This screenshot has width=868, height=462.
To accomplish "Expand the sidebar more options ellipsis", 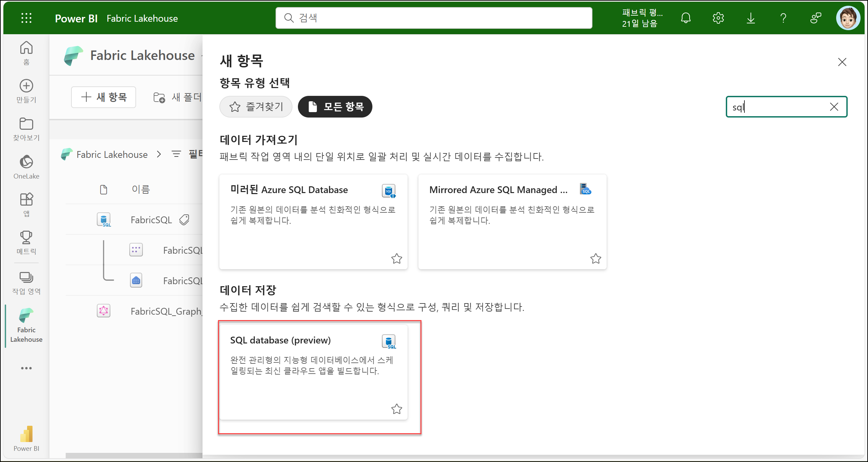I will [x=26, y=368].
